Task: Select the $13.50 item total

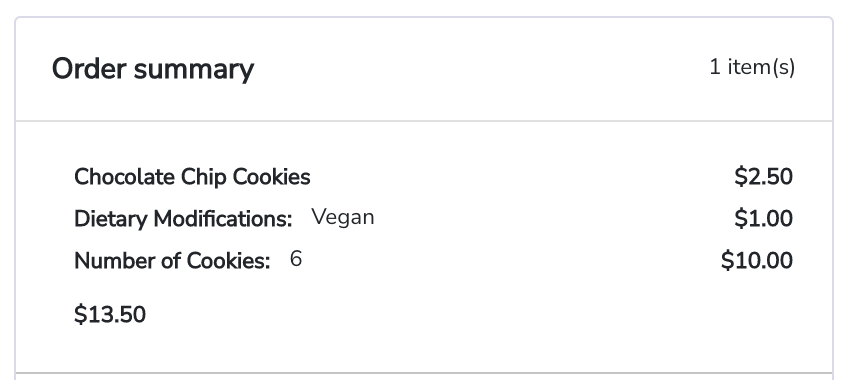Action: (110, 315)
